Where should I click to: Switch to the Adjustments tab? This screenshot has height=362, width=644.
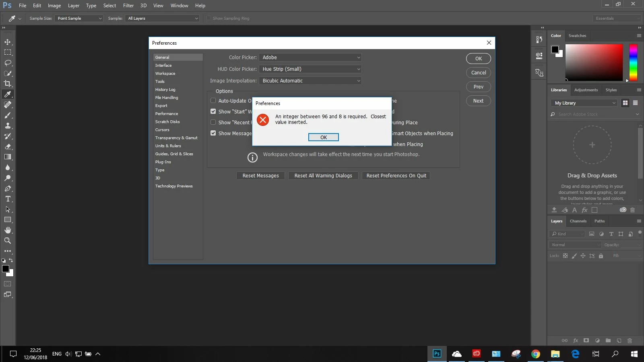pyautogui.click(x=586, y=90)
